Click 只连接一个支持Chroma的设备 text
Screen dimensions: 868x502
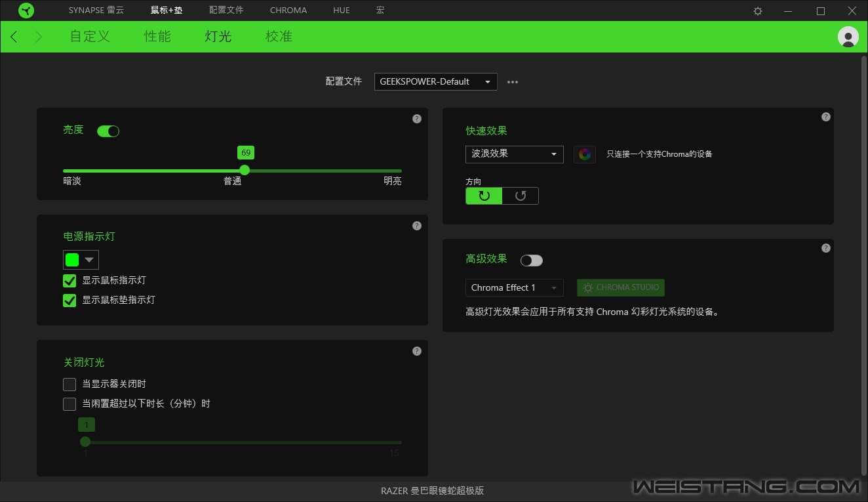[660, 154]
